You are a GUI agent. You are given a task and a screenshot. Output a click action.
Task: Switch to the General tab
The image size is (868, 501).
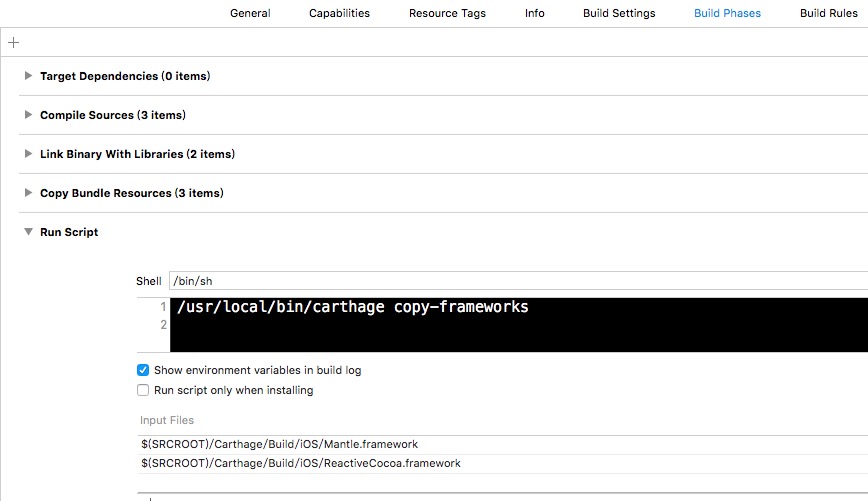click(x=250, y=13)
